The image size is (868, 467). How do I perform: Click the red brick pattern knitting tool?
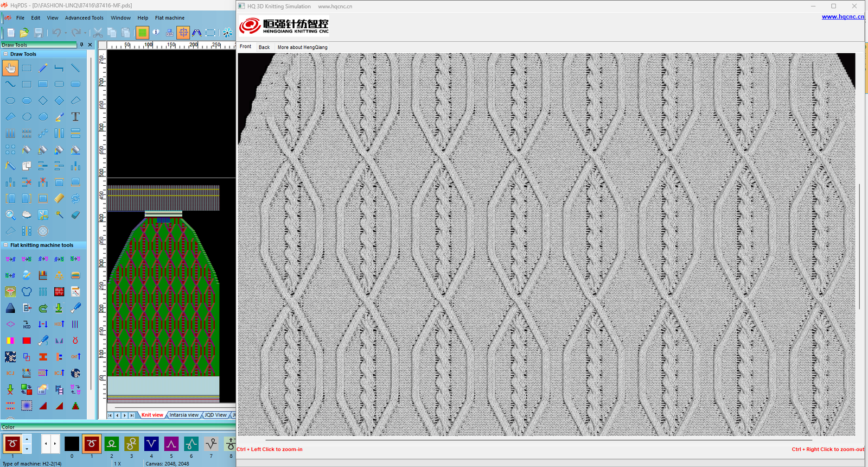tap(59, 292)
